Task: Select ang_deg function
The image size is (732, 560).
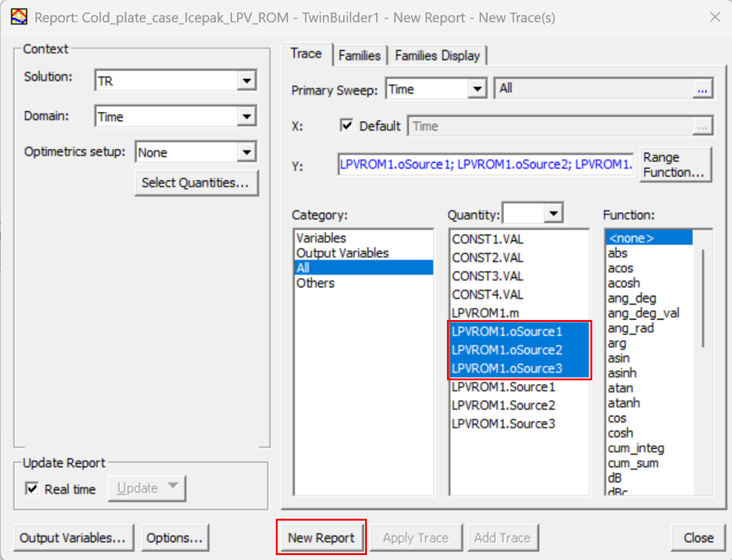Action: pyautogui.click(x=650, y=298)
